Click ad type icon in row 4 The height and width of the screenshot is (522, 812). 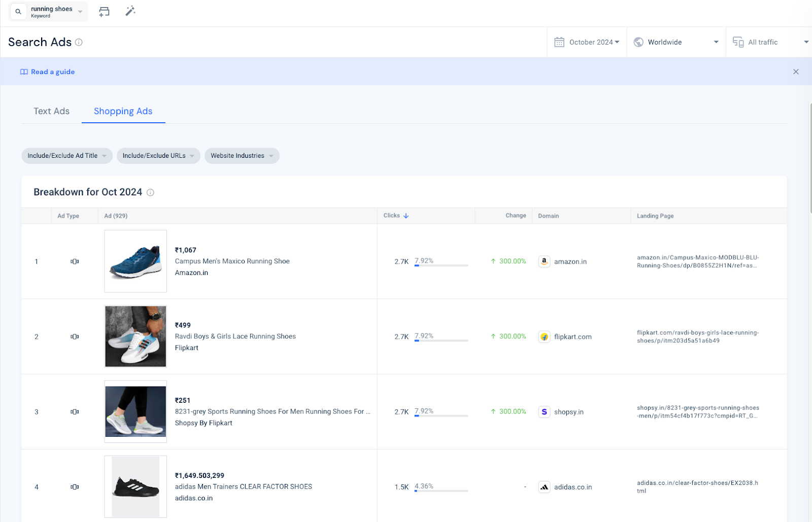(75, 486)
